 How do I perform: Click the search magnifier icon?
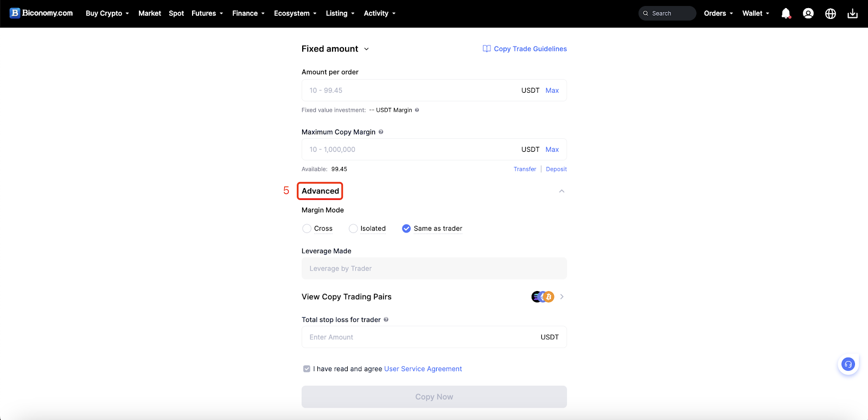(x=646, y=14)
